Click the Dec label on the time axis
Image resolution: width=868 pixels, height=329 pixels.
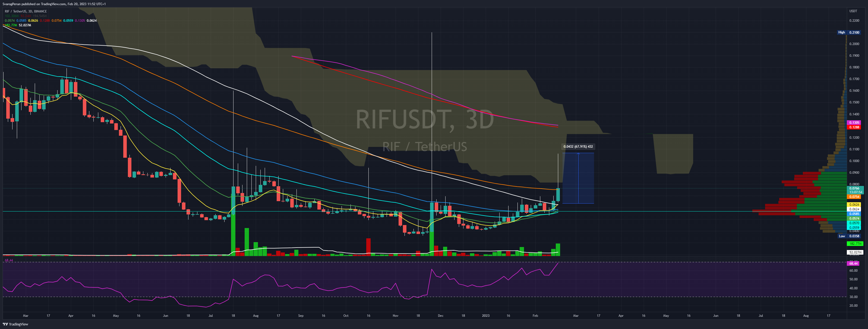click(440, 316)
